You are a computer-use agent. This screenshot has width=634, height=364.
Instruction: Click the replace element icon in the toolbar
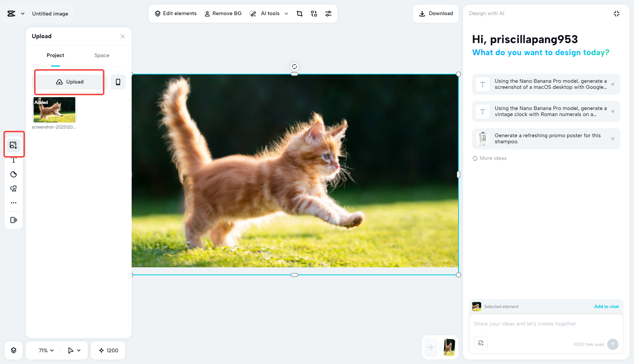point(314,13)
